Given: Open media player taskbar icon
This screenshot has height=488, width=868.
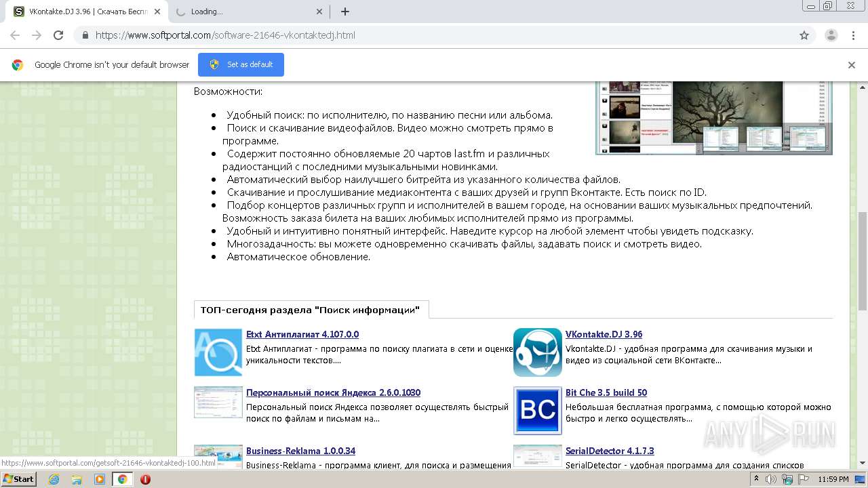Looking at the screenshot, I should click(x=100, y=479).
